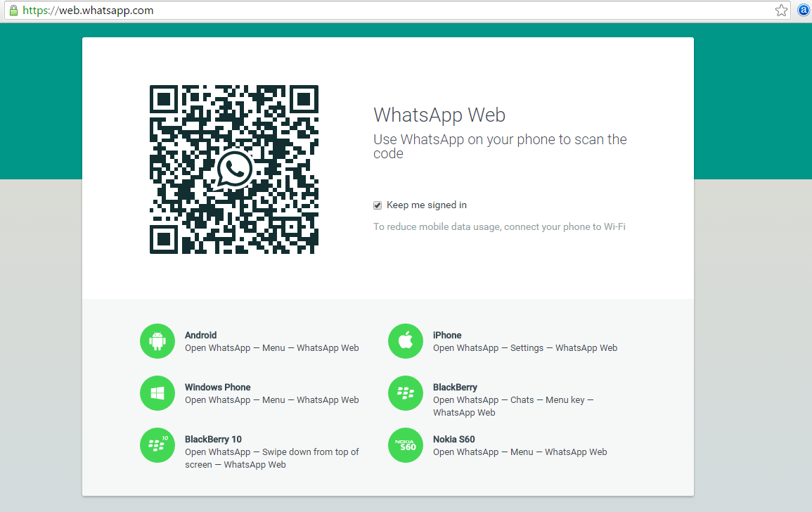The height and width of the screenshot is (512, 812).
Task: Click the iPhone heading label
Action: pos(447,335)
